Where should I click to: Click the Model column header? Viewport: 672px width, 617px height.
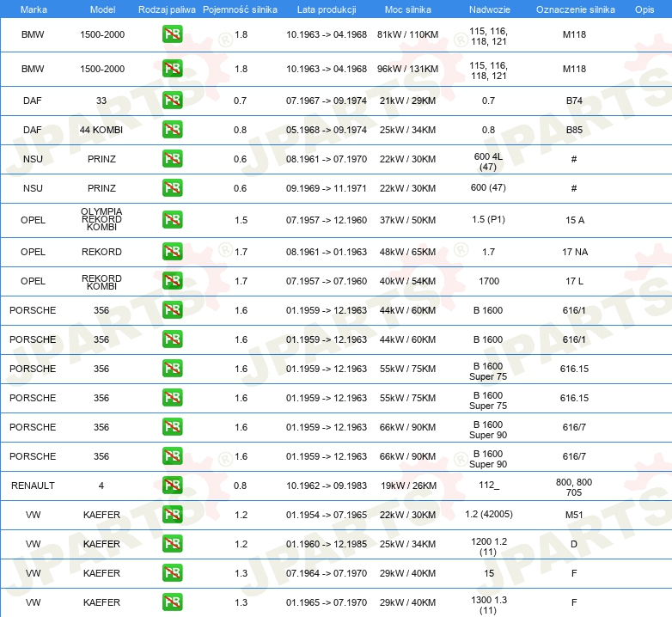click(102, 9)
